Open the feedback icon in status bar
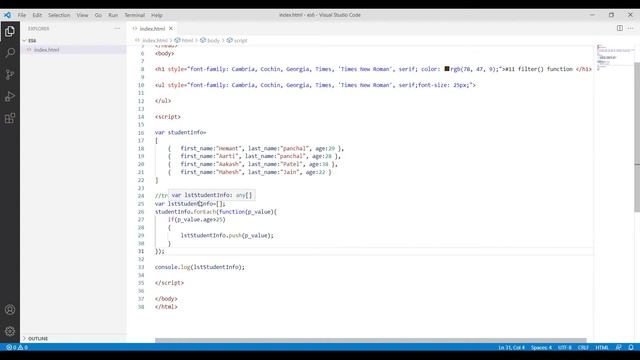 click(x=618, y=347)
